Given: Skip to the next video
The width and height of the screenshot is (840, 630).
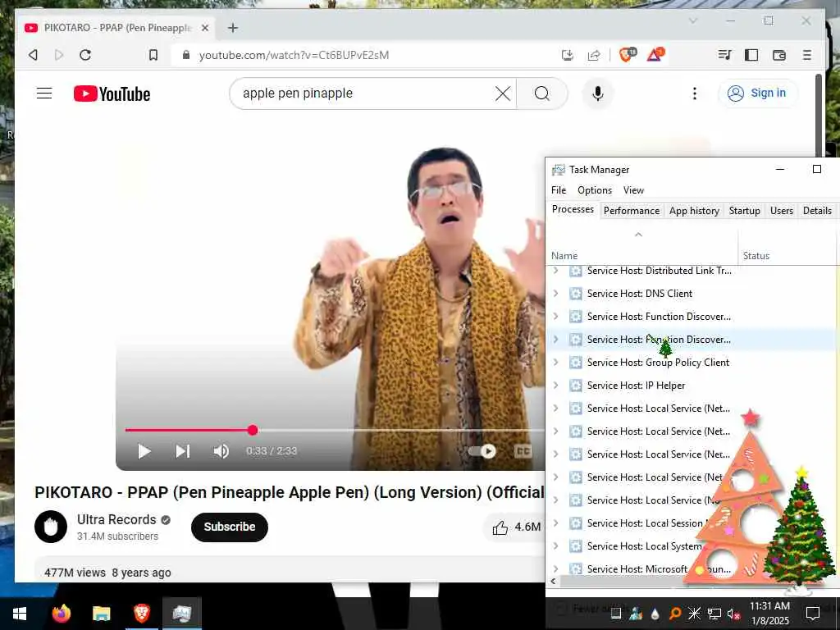Looking at the screenshot, I should click(183, 451).
